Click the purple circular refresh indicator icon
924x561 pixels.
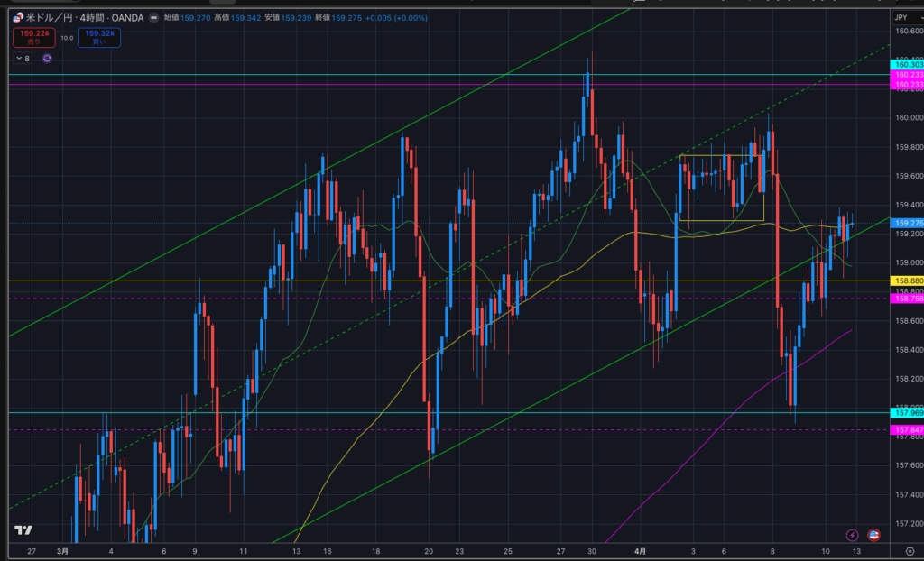47,58
